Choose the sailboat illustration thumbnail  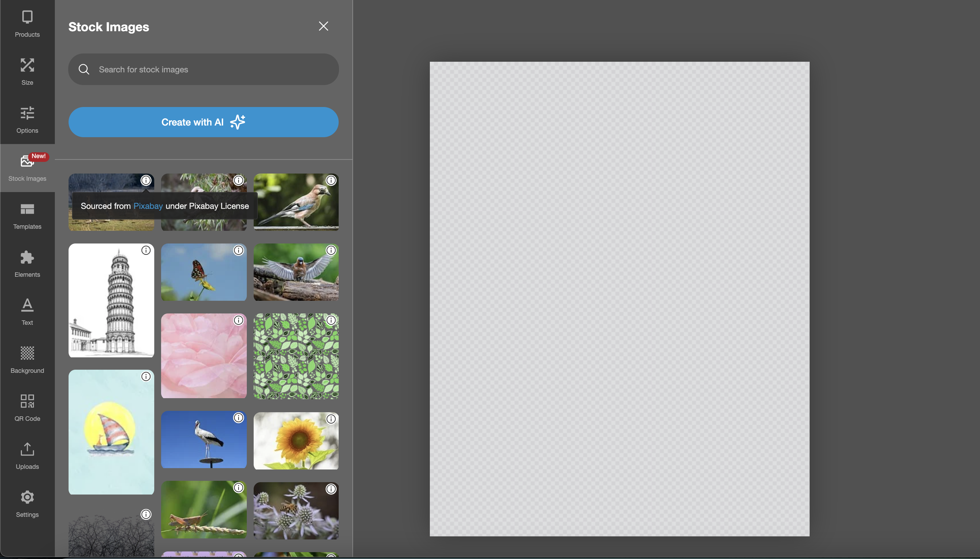(x=111, y=432)
